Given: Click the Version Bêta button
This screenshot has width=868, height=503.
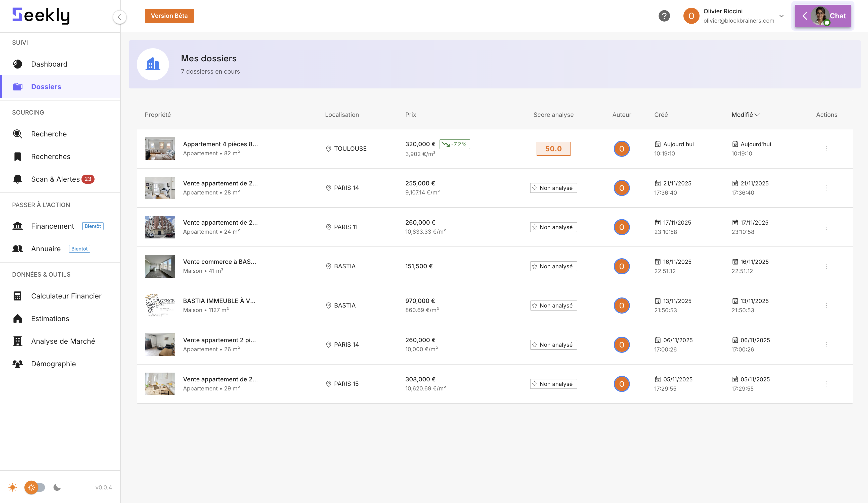Looking at the screenshot, I should (169, 16).
